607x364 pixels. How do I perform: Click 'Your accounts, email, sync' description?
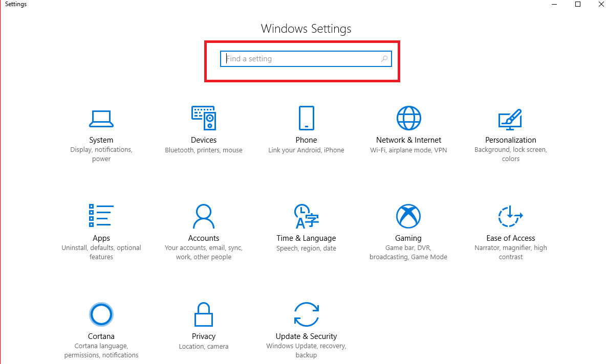(x=204, y=252)
